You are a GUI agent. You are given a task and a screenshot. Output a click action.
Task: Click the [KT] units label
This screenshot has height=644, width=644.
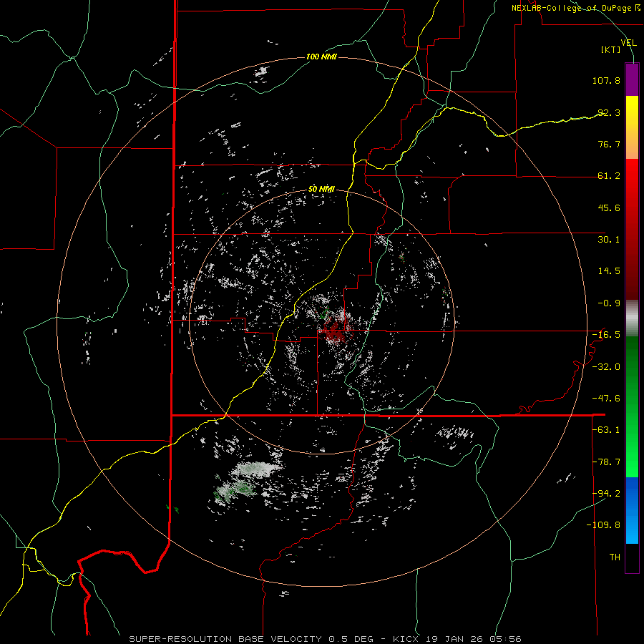(611, 49)
